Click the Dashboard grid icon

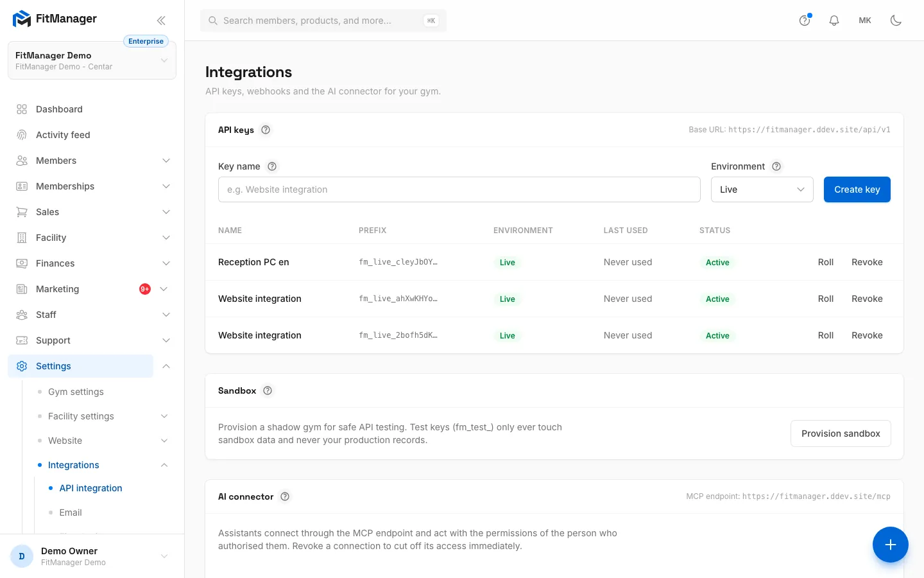(x=22, y=109)
